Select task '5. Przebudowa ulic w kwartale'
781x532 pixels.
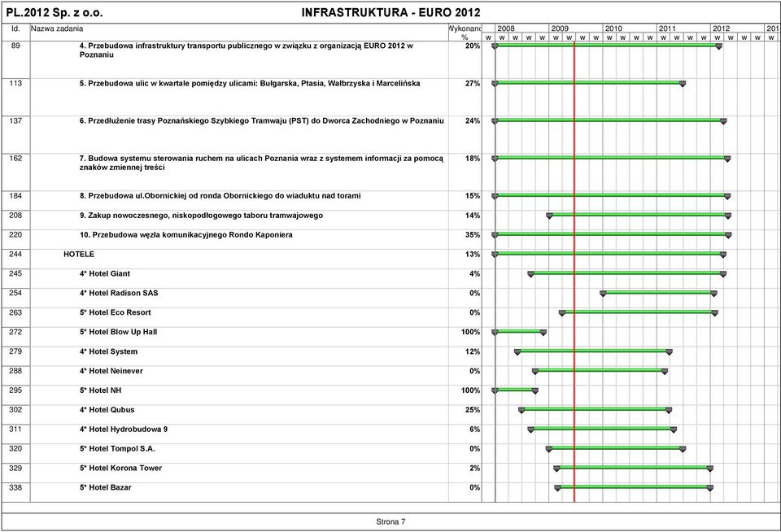(250, 83)
